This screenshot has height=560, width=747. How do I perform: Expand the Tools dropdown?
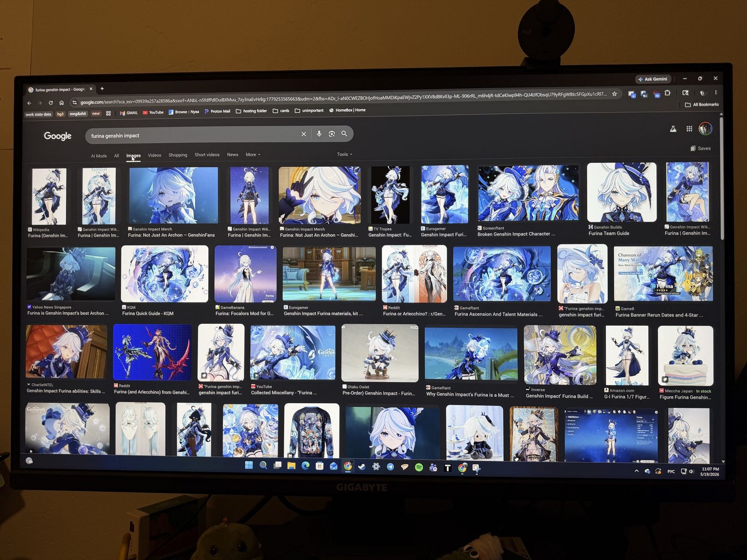point(345,154)
